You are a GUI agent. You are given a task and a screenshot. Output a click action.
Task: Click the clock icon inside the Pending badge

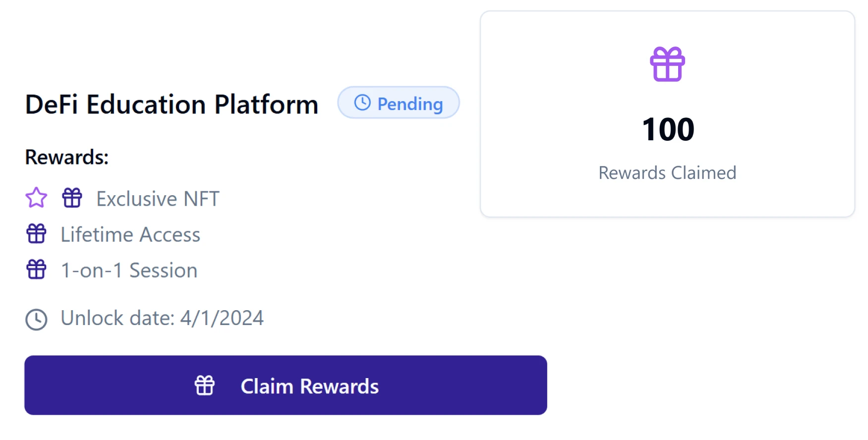click(361, 103)
